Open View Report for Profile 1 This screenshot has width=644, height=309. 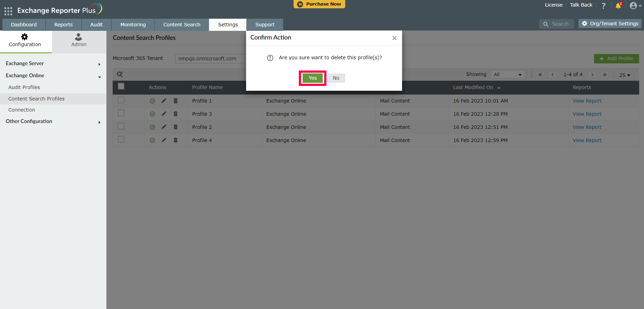[587, 101]
